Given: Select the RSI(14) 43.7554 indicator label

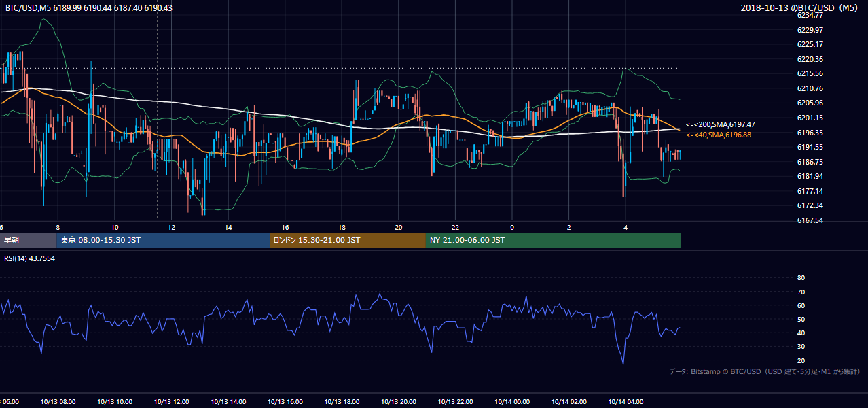Looking at the screenshot, I should click(x=30, y=258).
